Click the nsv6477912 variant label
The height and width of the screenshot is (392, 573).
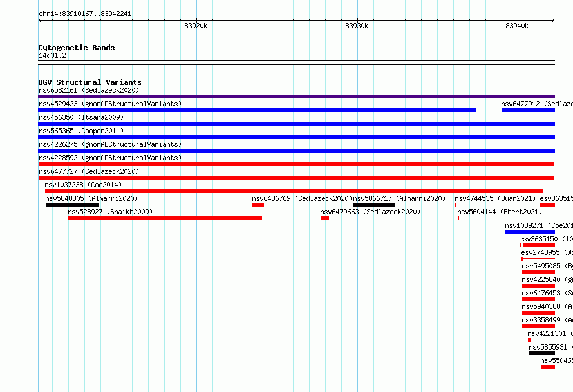tap(537, 104)
